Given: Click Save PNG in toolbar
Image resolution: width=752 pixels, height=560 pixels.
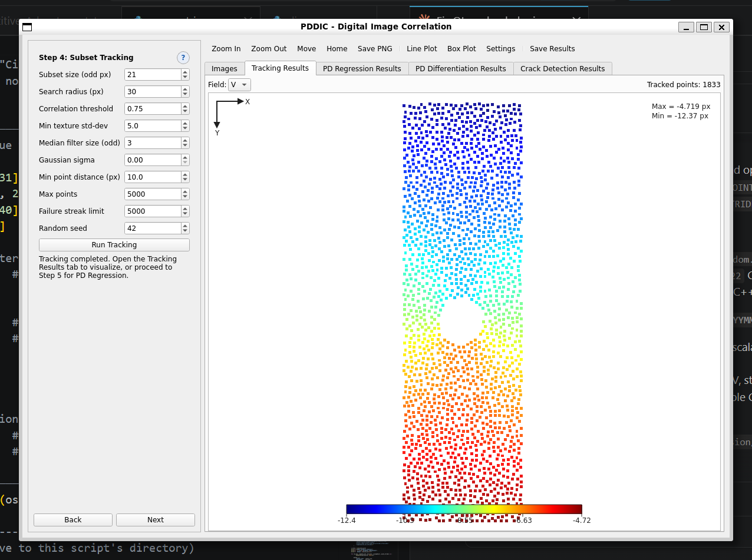Looking at the screenshot, I should click(x=375, y=49).
